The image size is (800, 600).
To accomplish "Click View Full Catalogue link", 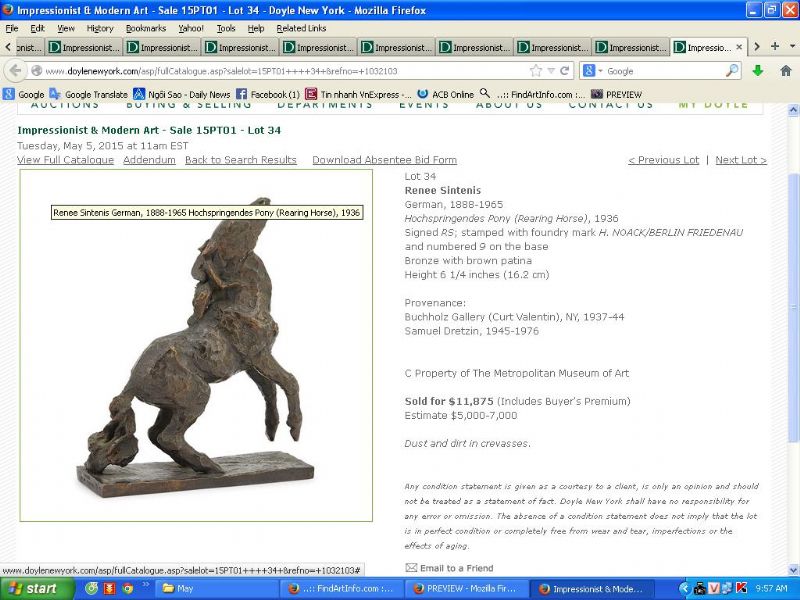I will coord(65,160).
